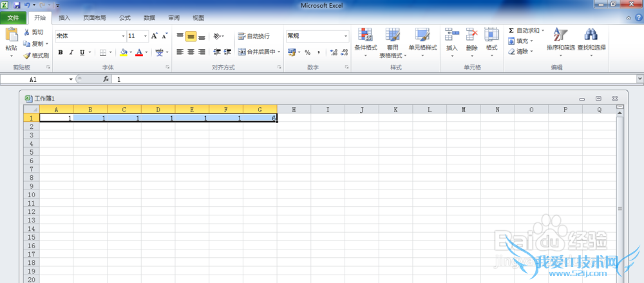The image size is (644, 283).
Task: Switch to View (视图) tab
Action: pos(198,17)
